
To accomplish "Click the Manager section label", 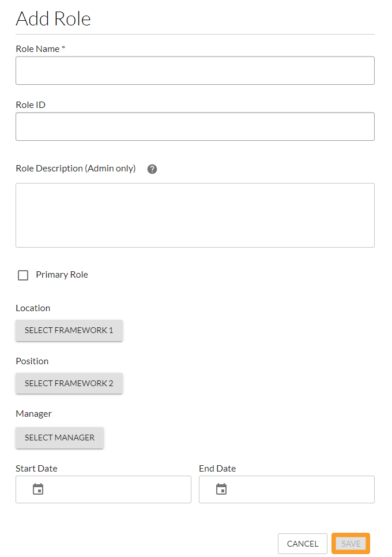I will pos(33,413).
